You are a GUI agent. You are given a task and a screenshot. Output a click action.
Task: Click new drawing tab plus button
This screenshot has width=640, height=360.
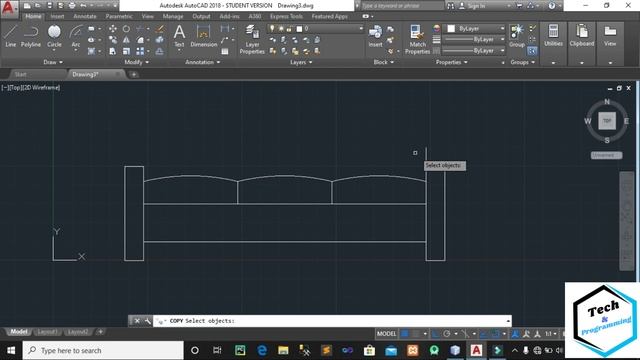point(133,74)
